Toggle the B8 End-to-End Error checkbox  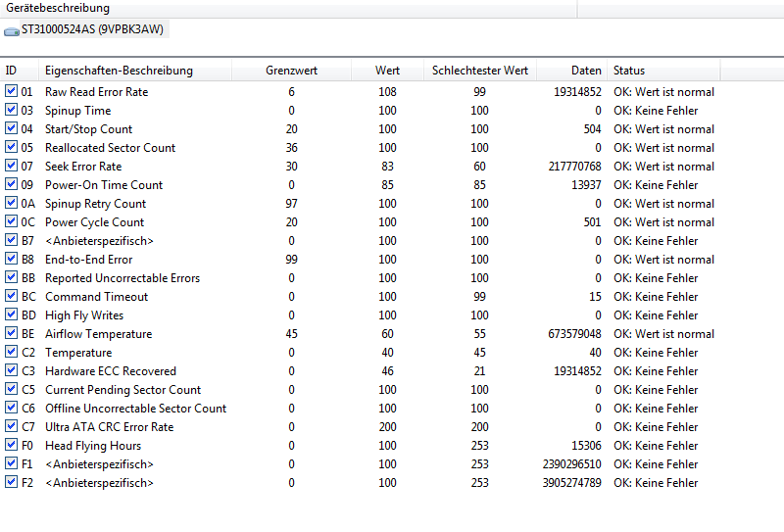click(x=11, y=259)
